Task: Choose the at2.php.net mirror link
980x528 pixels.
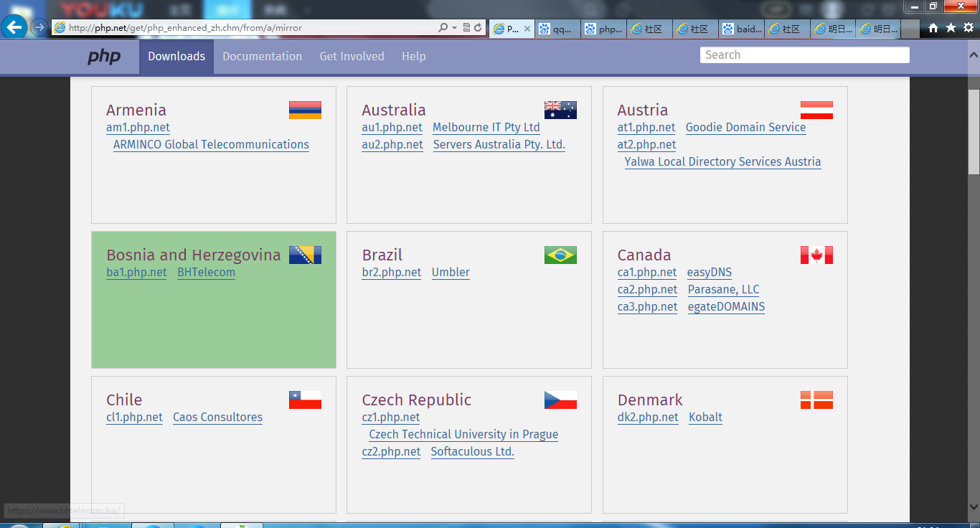Action: (x=647, y=145)
